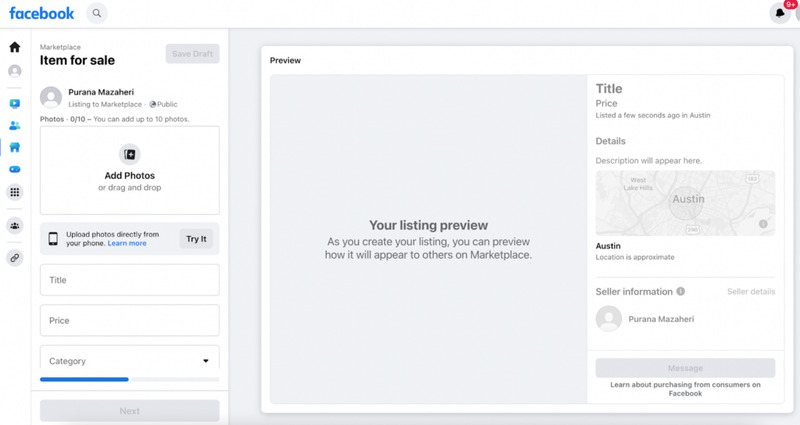Screen dimensions: 800x425
Task: Click the map info icon
Action: click(763, 223)
